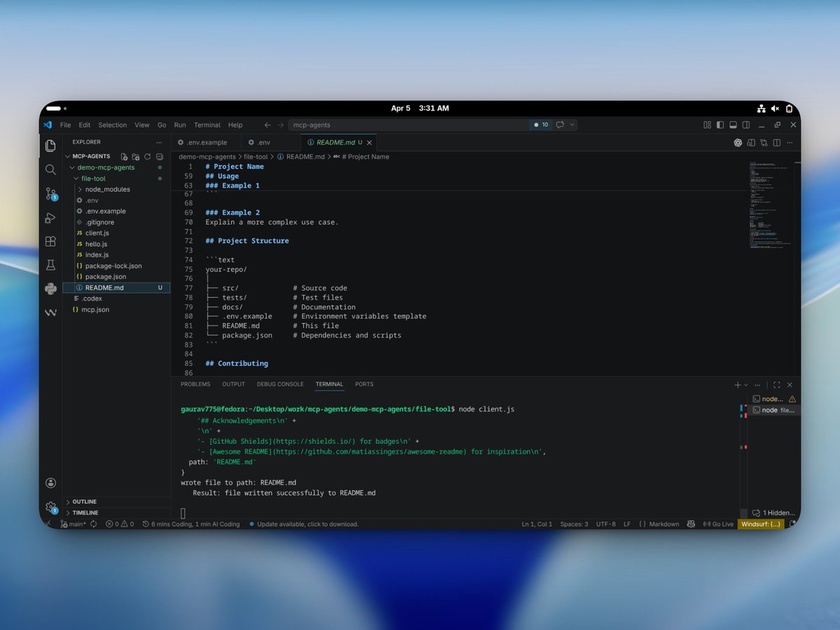Toggle the bottom panel visibility

pyautogui.click(x=733, y=125)
